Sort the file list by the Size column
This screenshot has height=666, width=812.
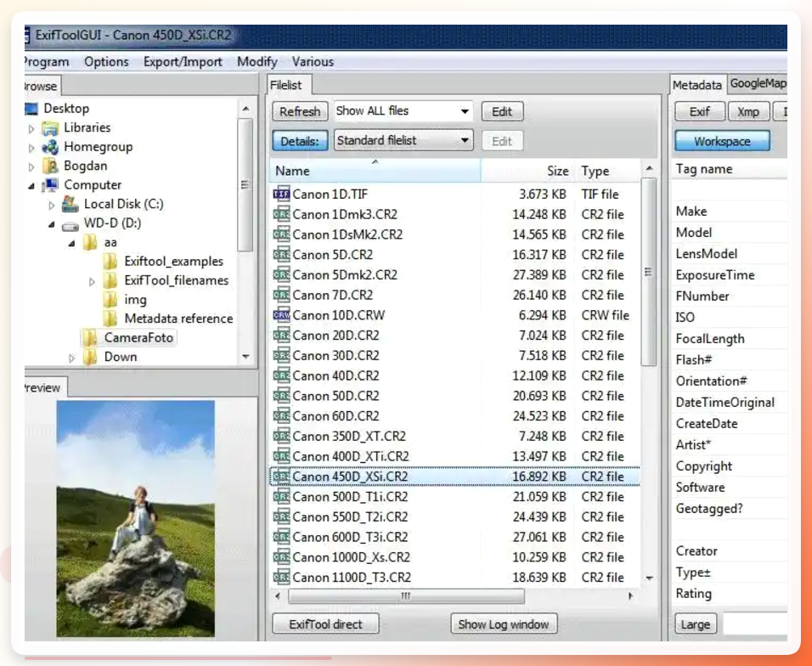click(x=527, y=171)
